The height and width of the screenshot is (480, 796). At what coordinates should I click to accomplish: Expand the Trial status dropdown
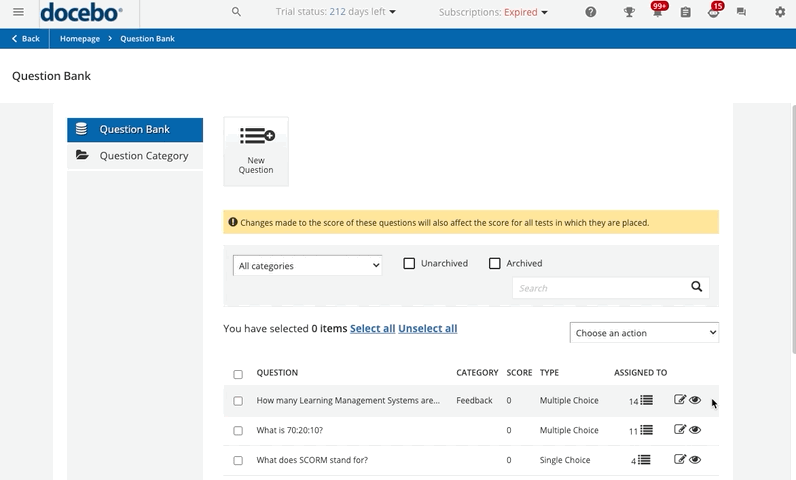[x=336, y=12]
